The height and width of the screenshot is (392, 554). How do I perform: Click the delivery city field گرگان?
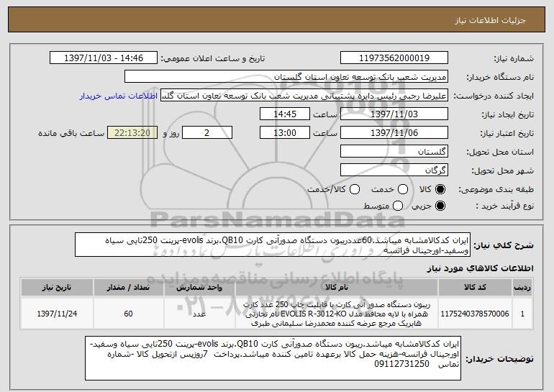(394, 170)
